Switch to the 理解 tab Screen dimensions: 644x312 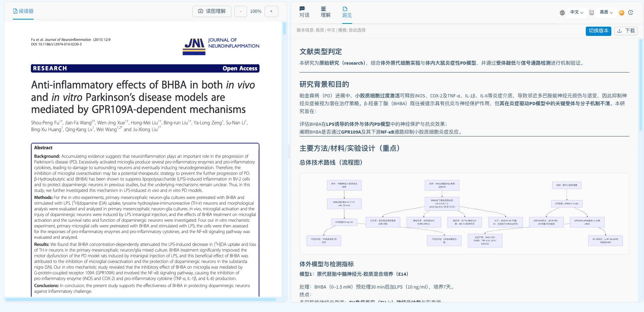pyautogui.click(x=325, y=12)
